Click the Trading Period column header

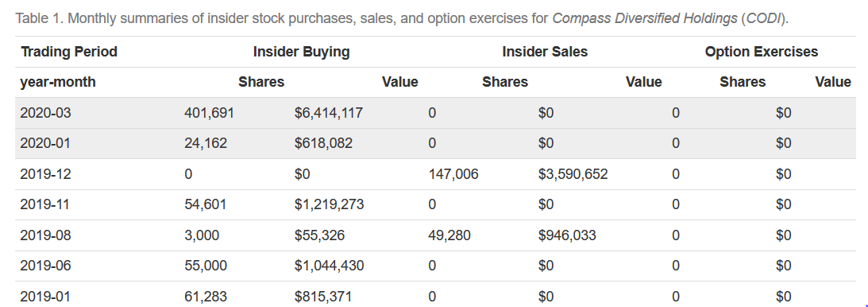[69, 52]
